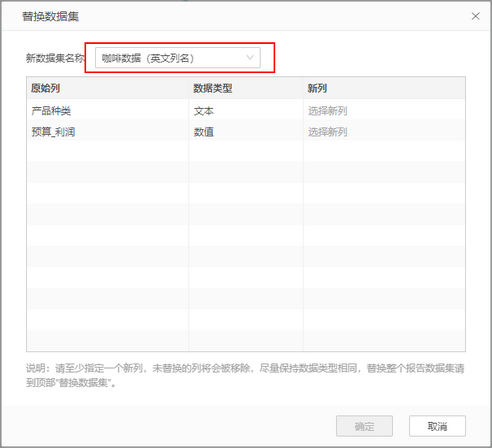Viewport: 492px width, 448px height.
Task: Close the 替换数据集 dialog
Action: tap(475, 16)
